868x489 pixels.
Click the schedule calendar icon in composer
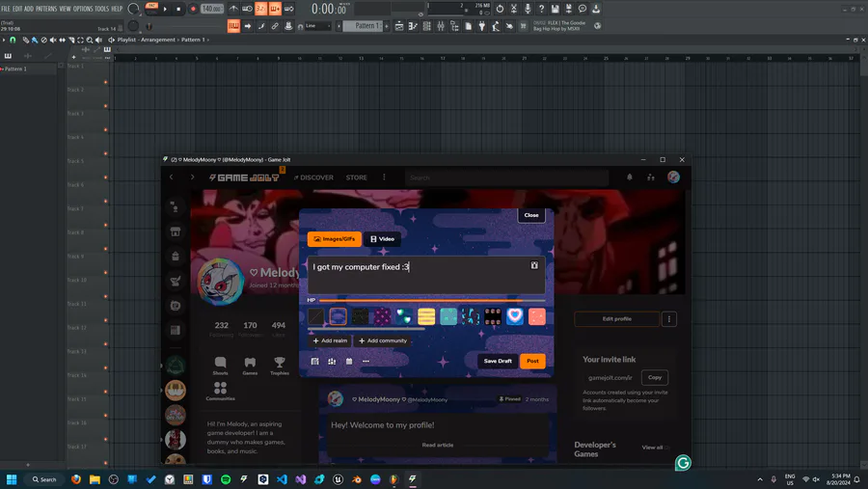coord(349,361)
